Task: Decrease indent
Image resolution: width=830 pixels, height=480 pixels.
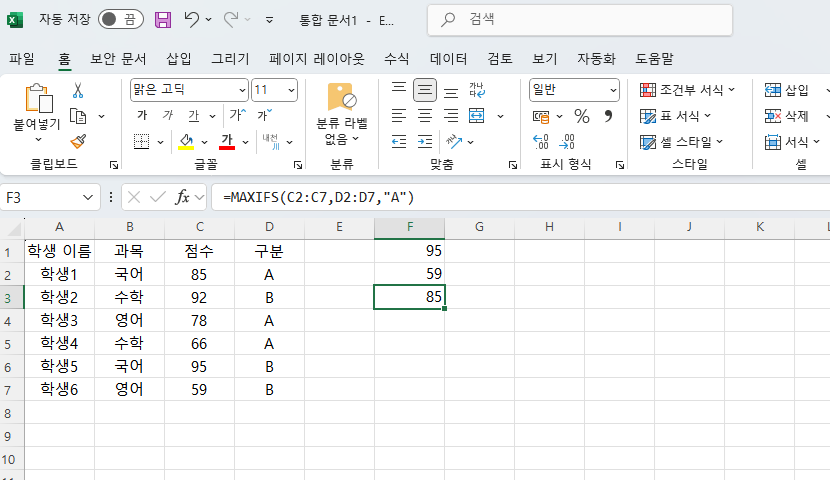Action: pos(399,141)
